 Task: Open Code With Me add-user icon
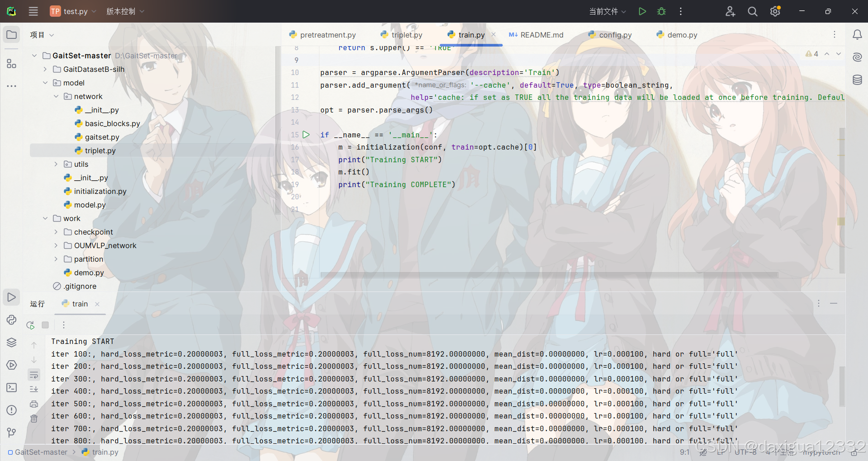point(730,11)
